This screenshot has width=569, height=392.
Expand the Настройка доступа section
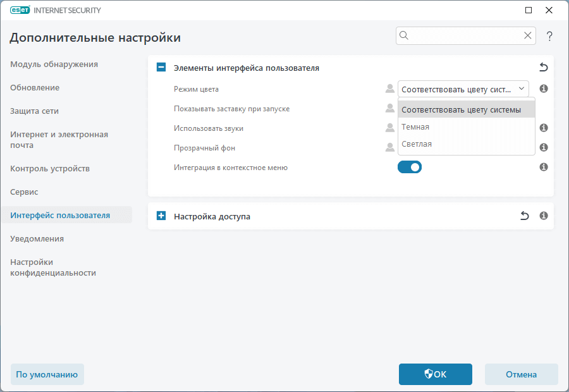point(161,216)
